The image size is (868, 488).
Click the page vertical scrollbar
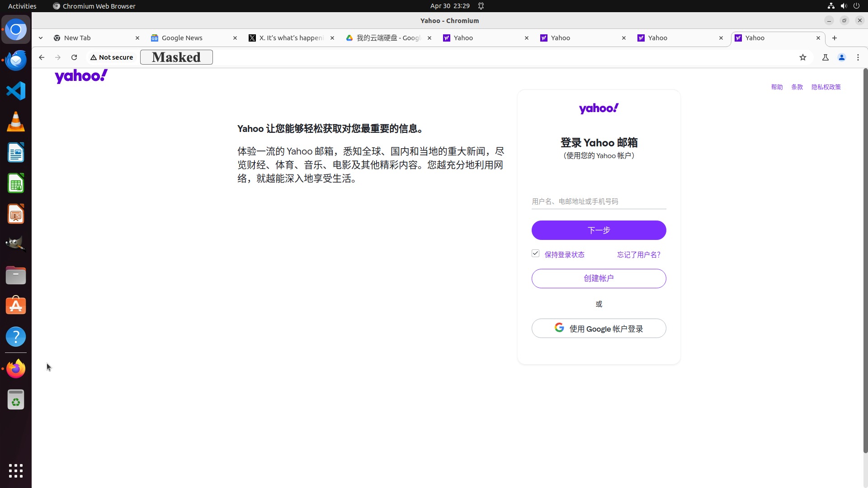[x=865, y=261]
